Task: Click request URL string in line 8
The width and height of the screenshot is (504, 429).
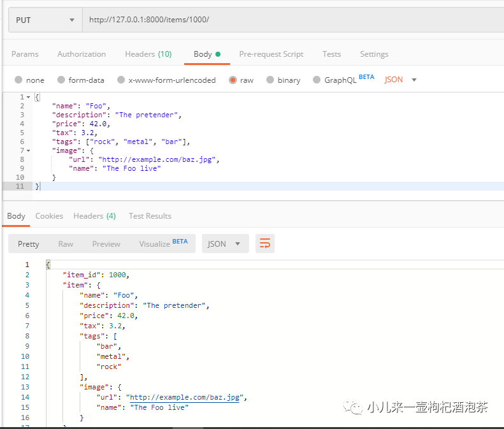Action: (x=157, y=160)
